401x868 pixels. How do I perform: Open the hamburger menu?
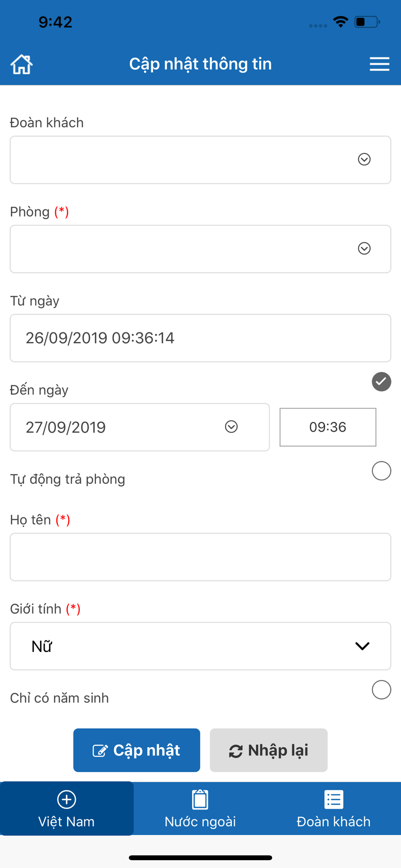[379, 64]
